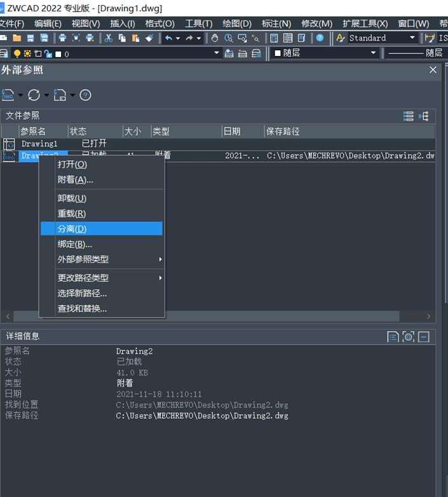Open the Design Center grid icon

[288, 38]
